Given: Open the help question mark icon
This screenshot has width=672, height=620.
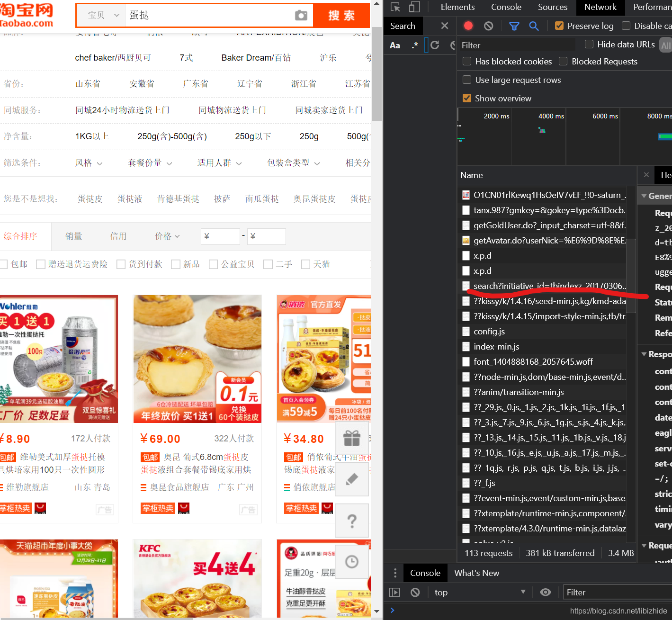Looking at the screenshot, I should [352, 521].
